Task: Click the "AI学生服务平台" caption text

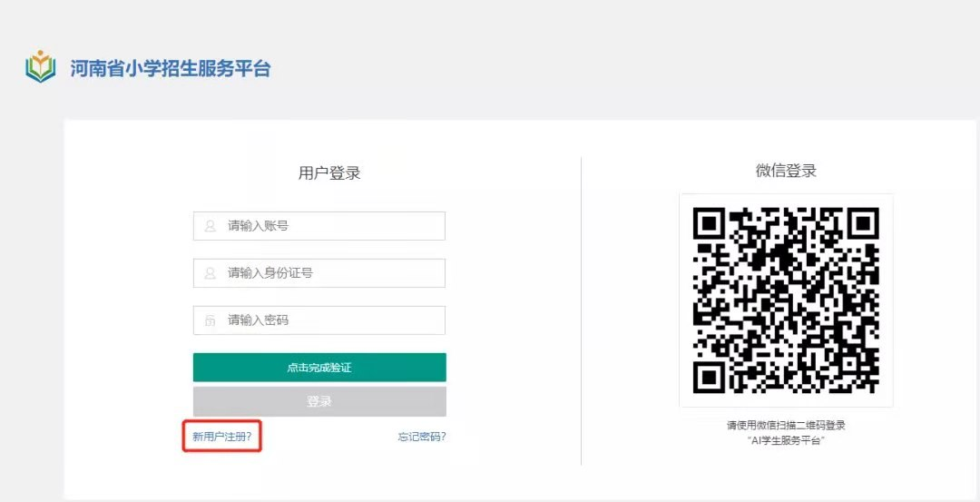Action: (x=786, y=441)
